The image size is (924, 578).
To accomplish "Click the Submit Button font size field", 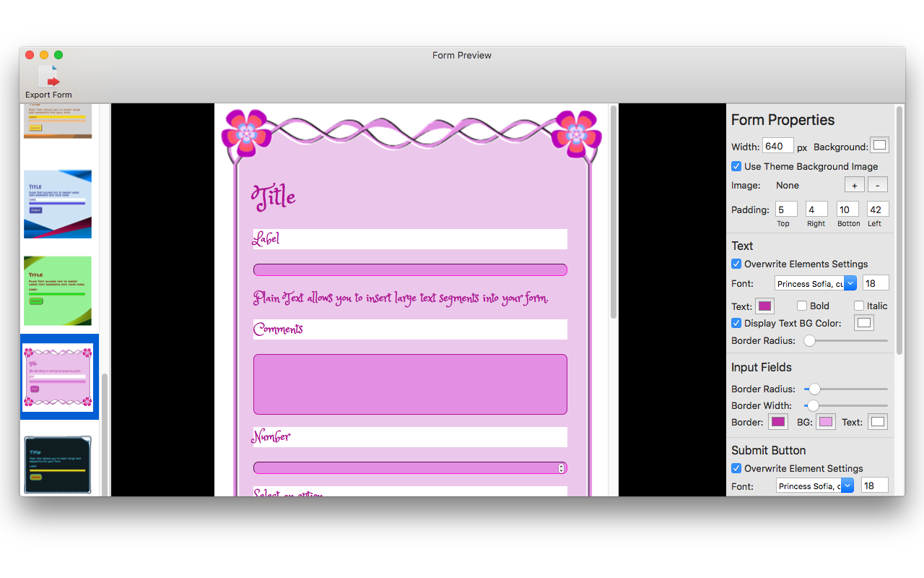I will (875, 486).
